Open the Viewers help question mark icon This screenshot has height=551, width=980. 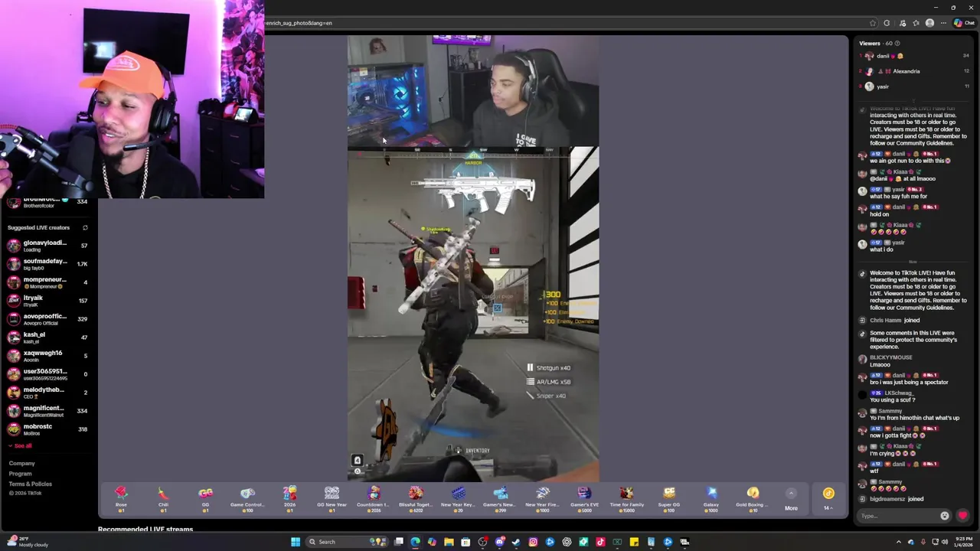click(x=897, y=43)
